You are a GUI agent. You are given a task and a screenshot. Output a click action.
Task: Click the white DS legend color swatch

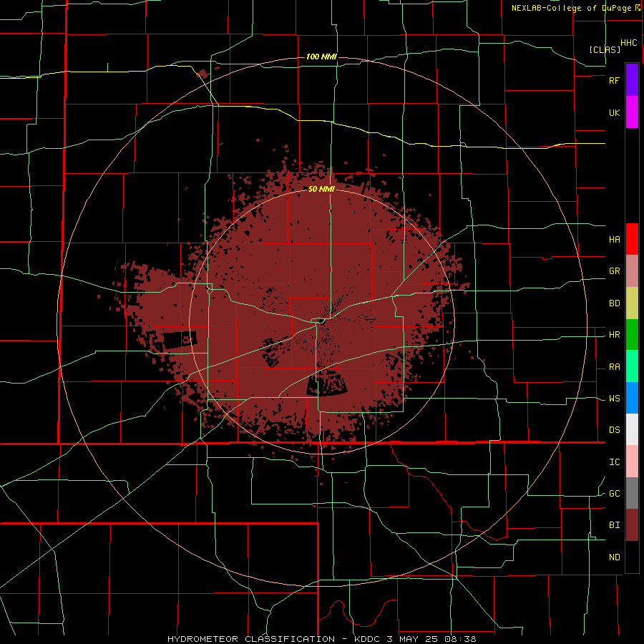point(632,429)
